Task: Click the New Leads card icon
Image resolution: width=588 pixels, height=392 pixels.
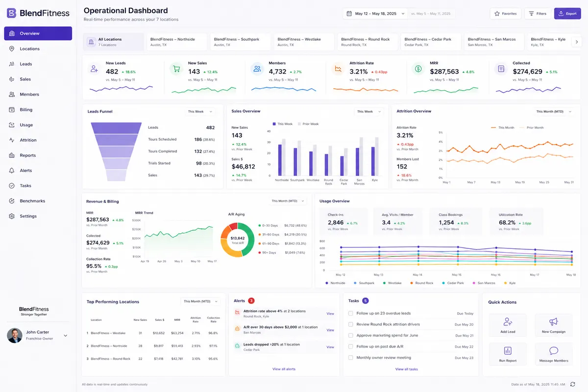Action: click(94, 69)
